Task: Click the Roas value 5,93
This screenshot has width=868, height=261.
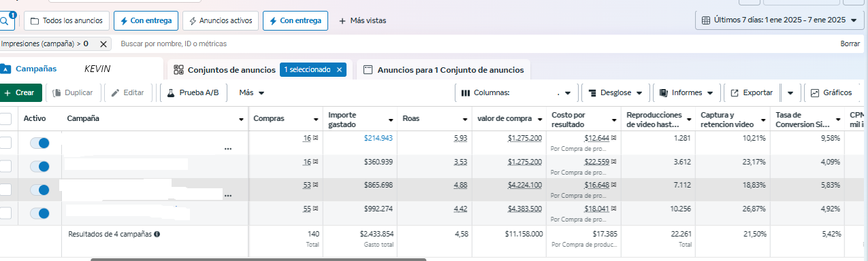Action: 461,138
